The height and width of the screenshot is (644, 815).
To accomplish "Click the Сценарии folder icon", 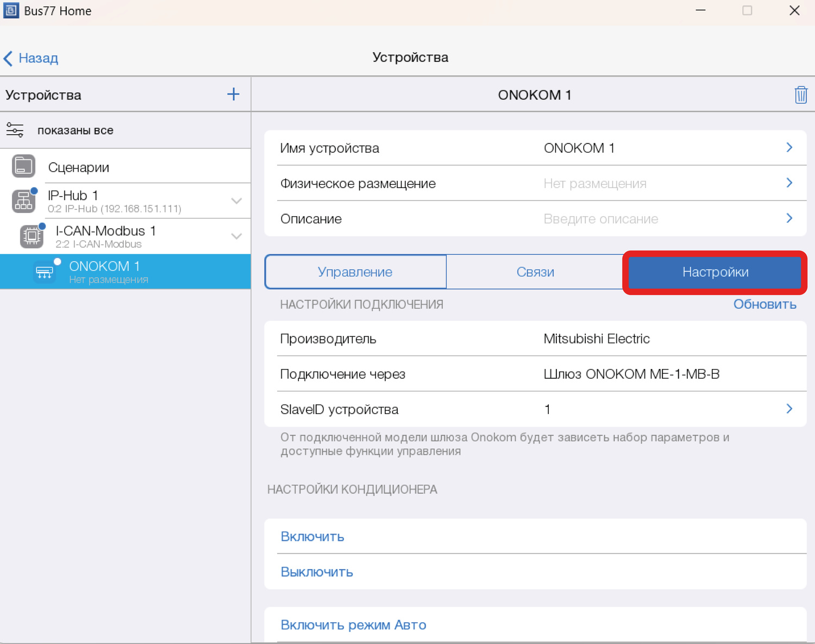I will (23, 166).
